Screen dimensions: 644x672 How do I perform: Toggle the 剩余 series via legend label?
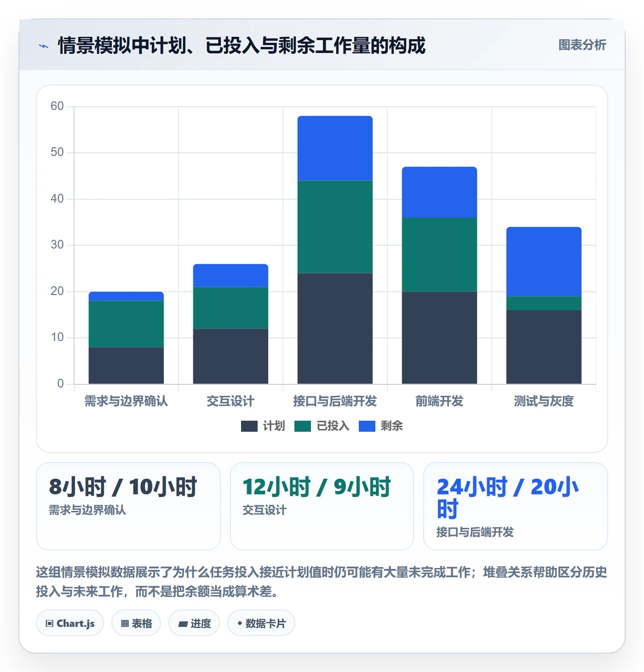point(392,426)
